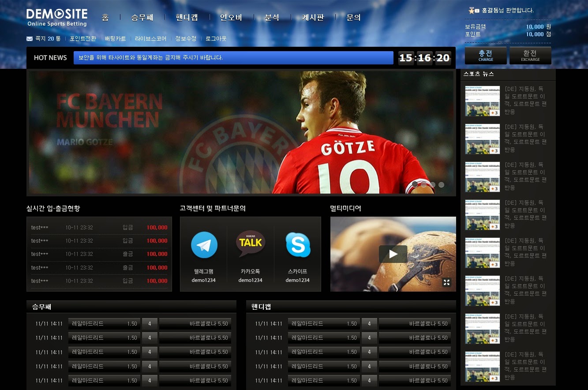Image resolution: width=588 pixels, height=390 pixels.
Task: Click the 포인트 10,000 점 value
Action: pyautogui.click(x=508, y=34)
